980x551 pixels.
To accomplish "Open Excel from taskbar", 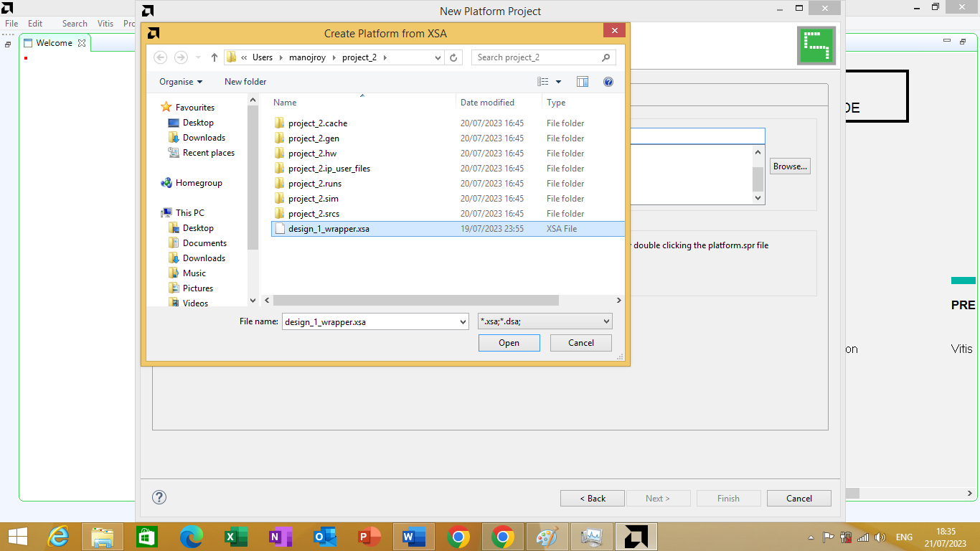I will point(236,537).
